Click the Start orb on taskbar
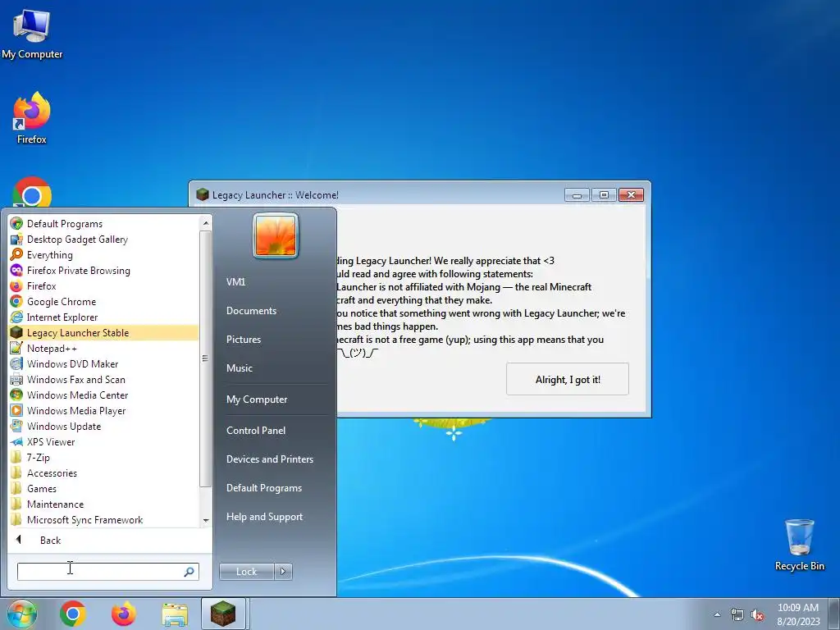Viewport: 840px width, 630px height. click(21, 614)
